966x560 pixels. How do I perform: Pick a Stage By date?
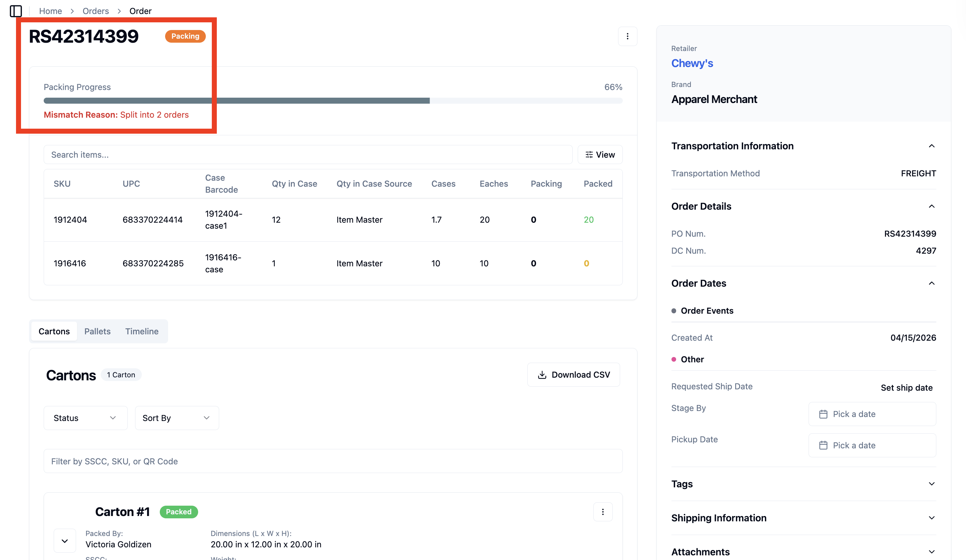(x=872, y=414)
